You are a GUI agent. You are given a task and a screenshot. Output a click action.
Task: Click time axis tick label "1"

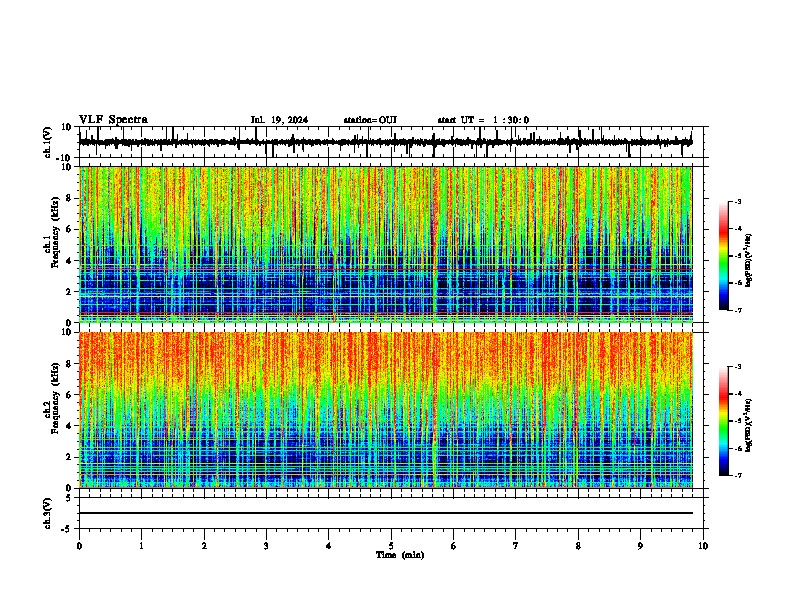pyautogui.click(x=141, y=546)
